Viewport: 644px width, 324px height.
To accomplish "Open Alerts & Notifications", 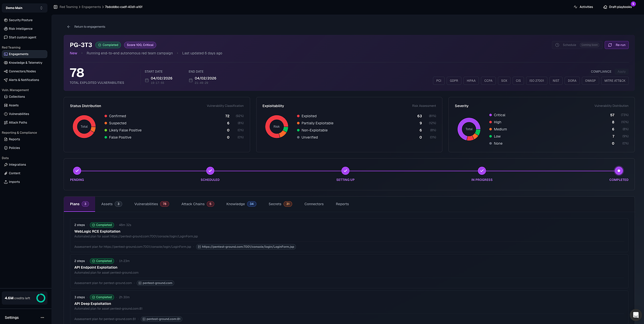I will click(24, 80).
